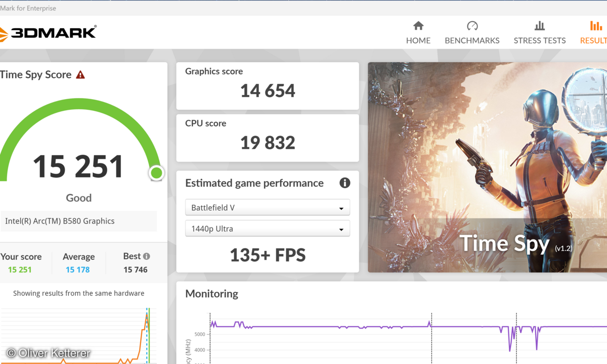Open the 1440p Ultra preset dropdown

click(x=268, y=229)
